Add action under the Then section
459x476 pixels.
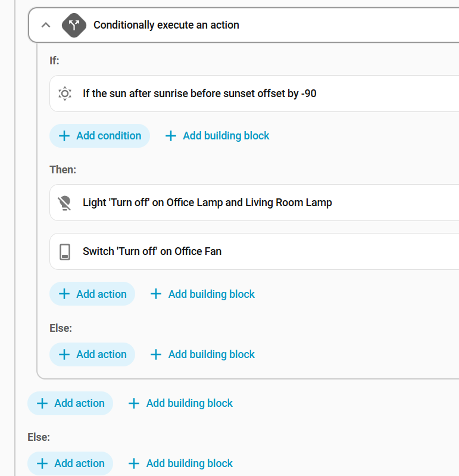click(92, 294)
